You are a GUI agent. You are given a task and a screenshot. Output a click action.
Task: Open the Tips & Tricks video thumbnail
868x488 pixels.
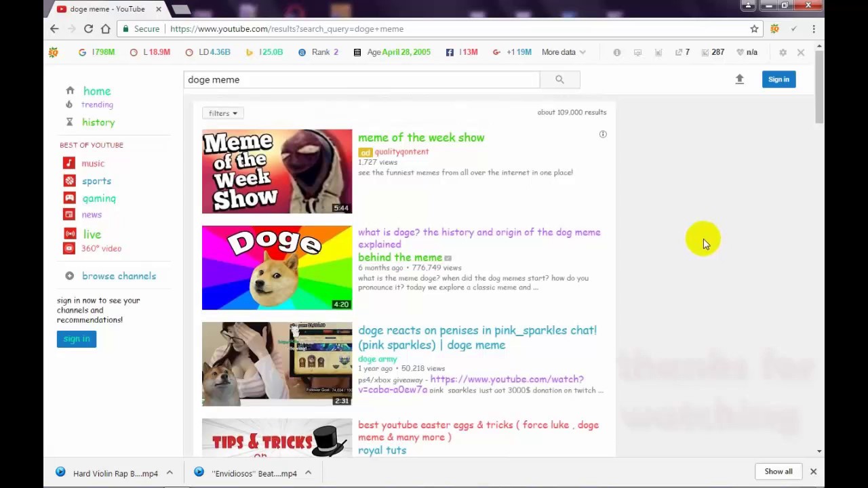coord(277,437)
